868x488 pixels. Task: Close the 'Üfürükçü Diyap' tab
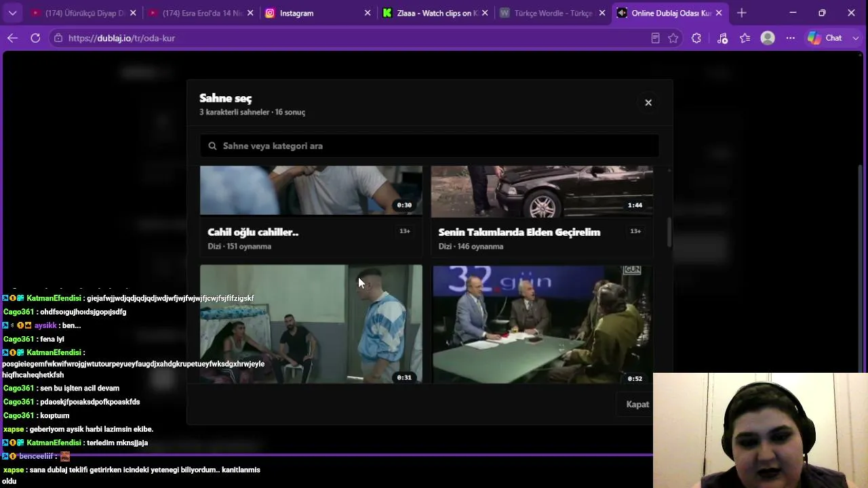(133, 13)
